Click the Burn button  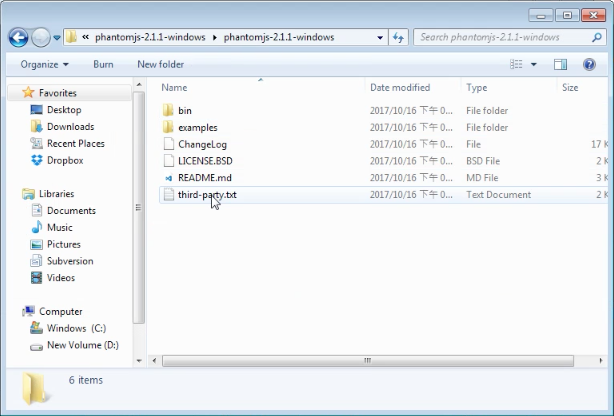click(103, 64)
